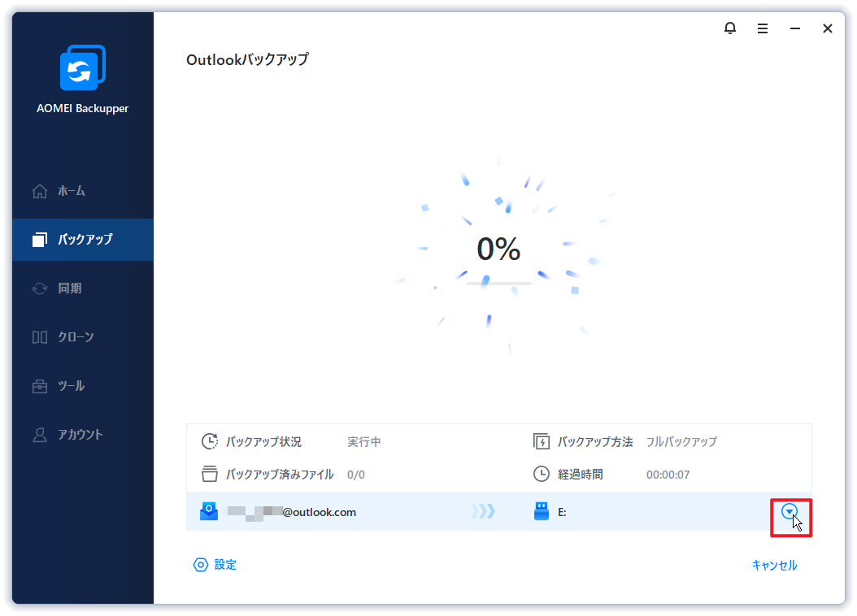Click the バックアップ方法 label
This screenshot has width=857, height=616.
pyautogui.click(x=595, y=442)
